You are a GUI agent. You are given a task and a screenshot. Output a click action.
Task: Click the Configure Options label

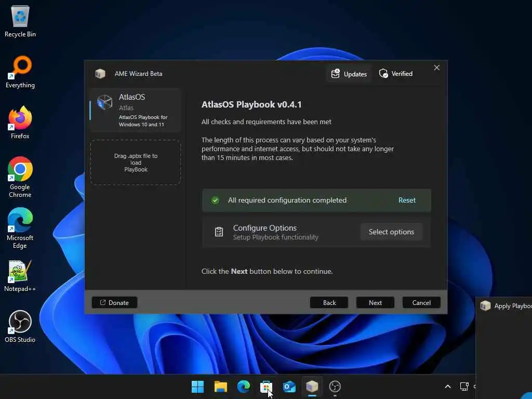[264, 228]
